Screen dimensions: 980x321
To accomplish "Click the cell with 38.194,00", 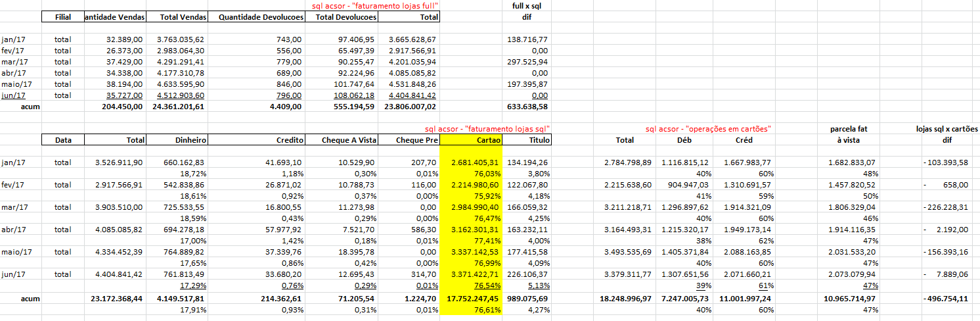I will [123, 84].
